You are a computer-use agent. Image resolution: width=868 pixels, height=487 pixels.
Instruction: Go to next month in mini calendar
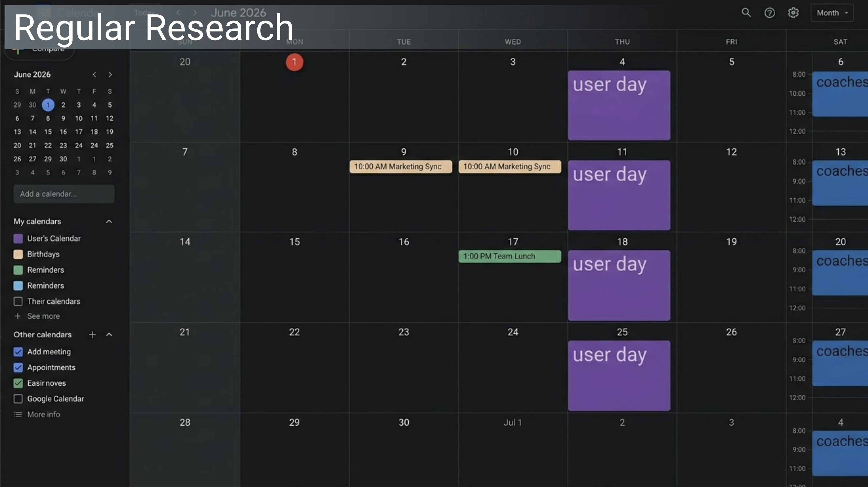click(110, 74)
